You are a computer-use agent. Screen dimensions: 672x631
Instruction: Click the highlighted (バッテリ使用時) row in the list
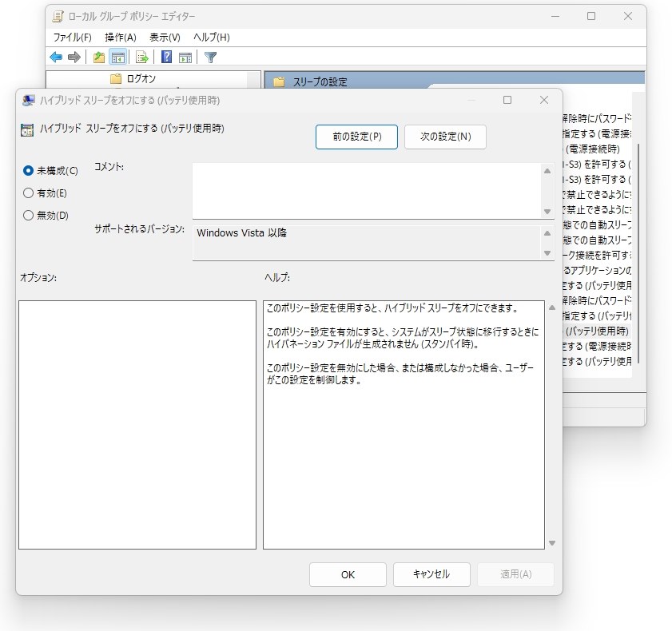click(x=597, y=331)
